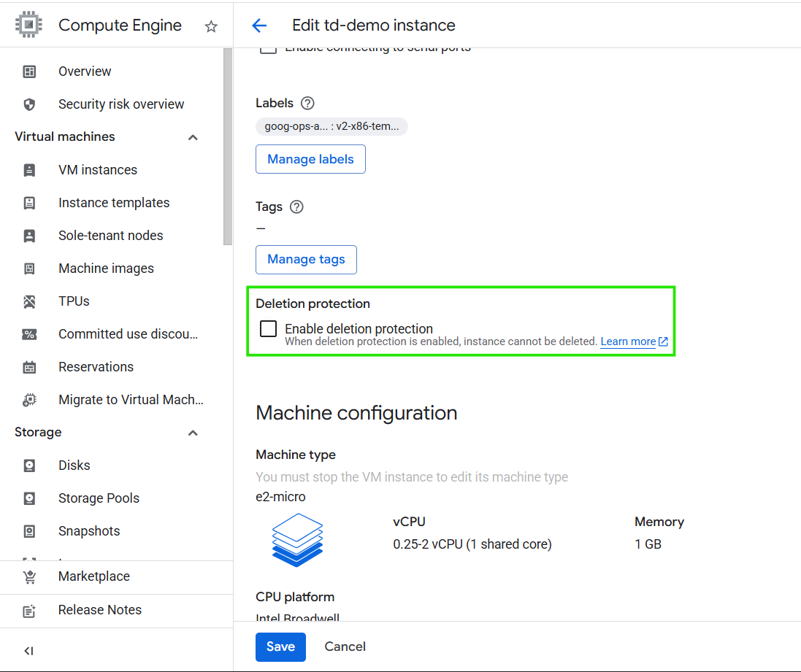The width and height of the screenshot is (801, 672).
Task: Toggle the partially visible serial ports checkbox
Action: pos(269,50)
